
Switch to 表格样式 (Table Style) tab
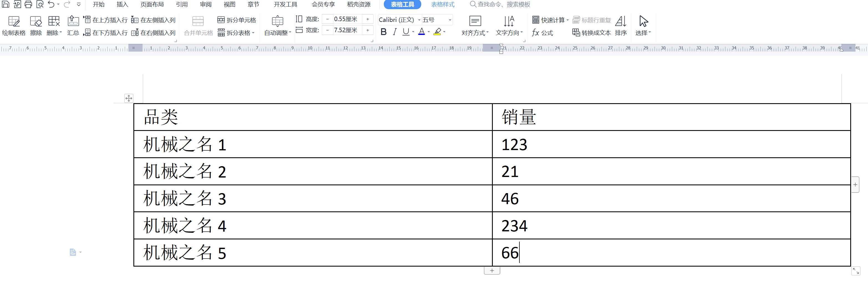pyautogui.click(x=443, y=4)
